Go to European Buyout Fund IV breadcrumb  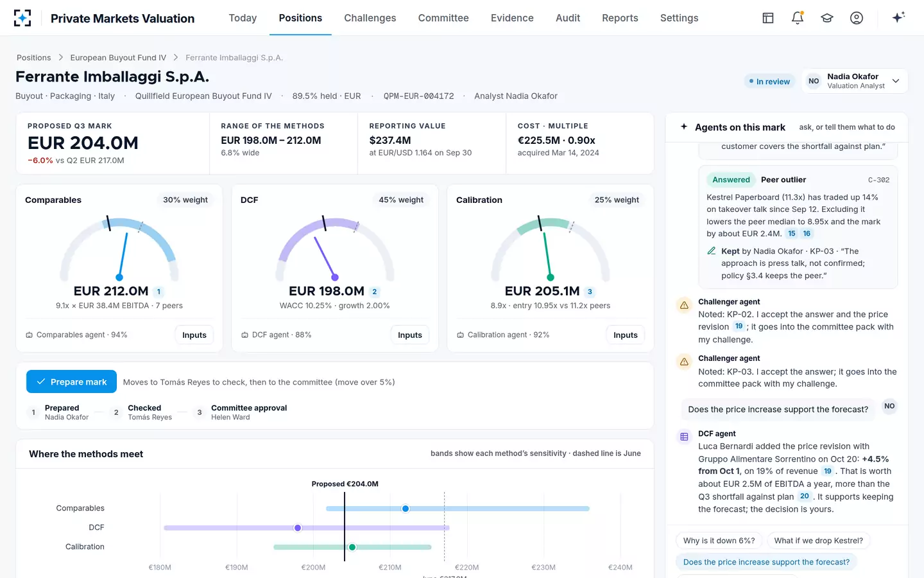tap(118, 58)
